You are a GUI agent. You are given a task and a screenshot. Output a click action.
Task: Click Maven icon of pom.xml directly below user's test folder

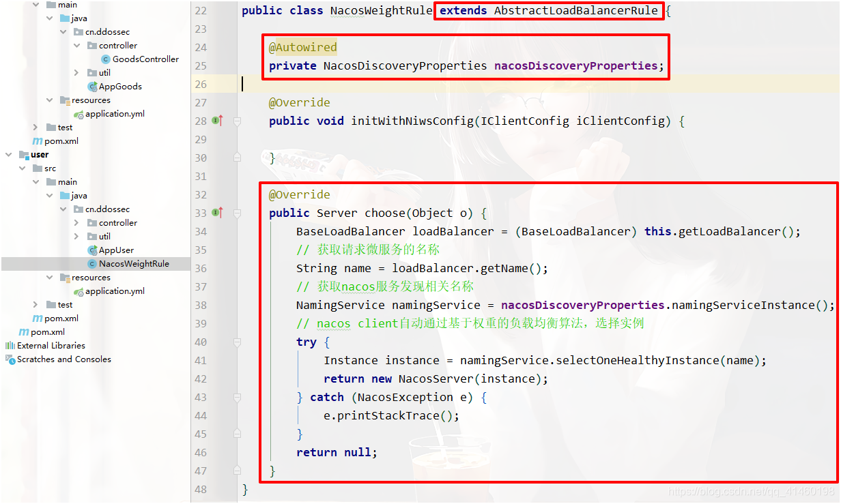38,318
